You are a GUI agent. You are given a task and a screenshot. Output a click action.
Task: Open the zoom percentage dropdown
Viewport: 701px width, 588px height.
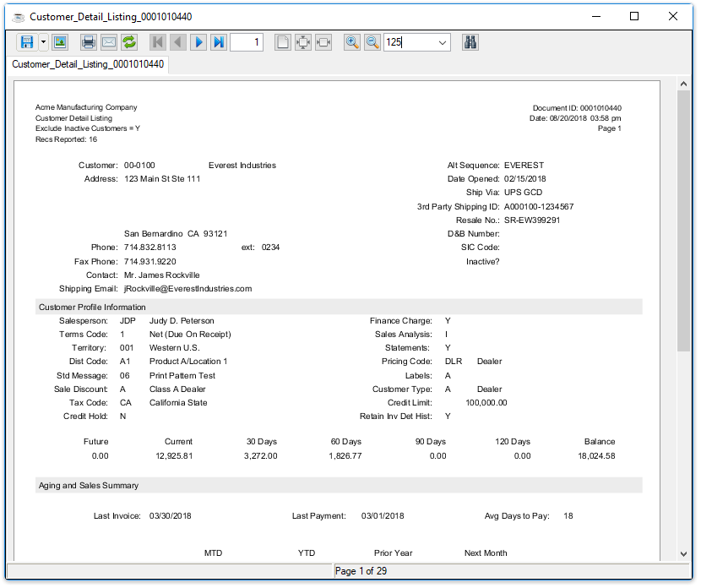point(443,42)
